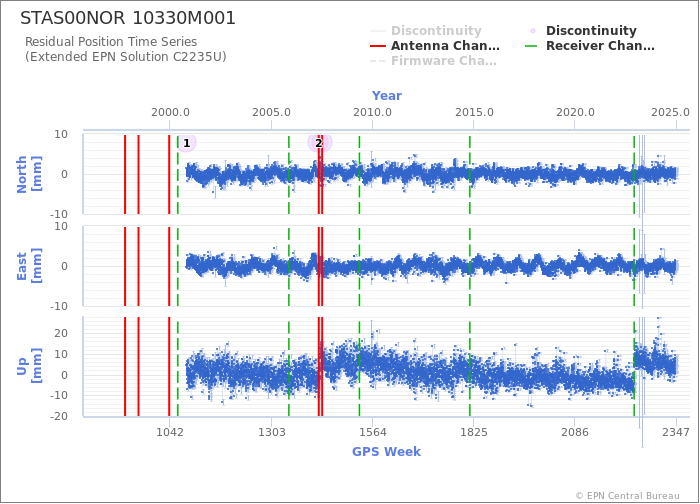
Task: Click the GPS Week axis title
Action: tap(387, 452)
